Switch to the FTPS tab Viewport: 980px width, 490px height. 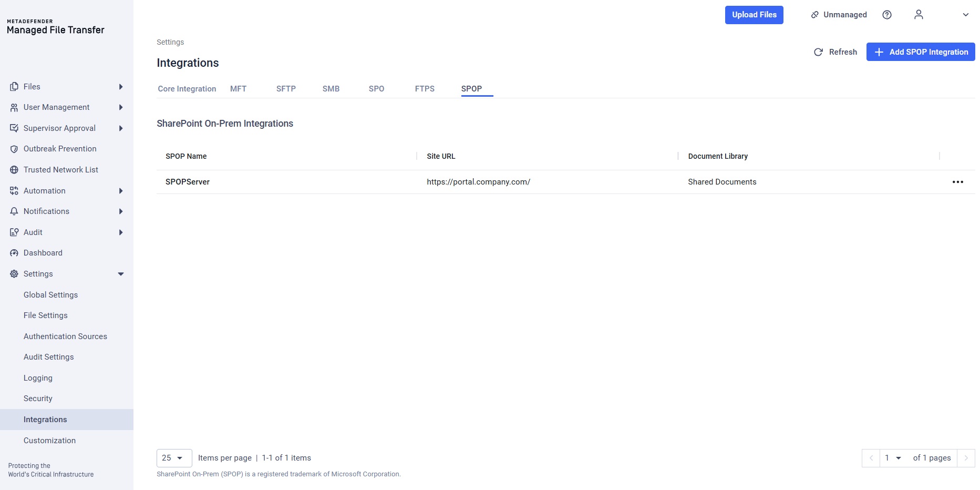(425, 89)
